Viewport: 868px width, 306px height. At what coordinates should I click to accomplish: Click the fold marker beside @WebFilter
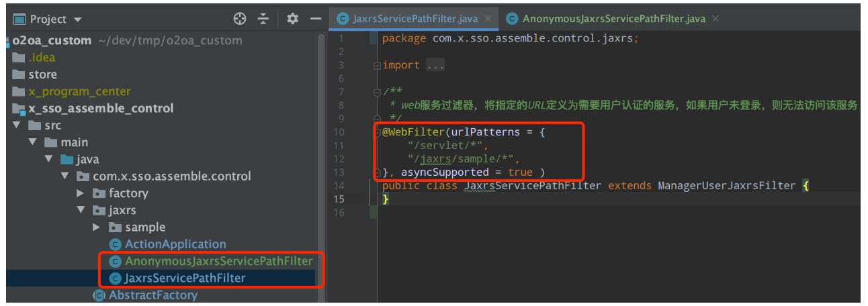[x=377, y=132]
